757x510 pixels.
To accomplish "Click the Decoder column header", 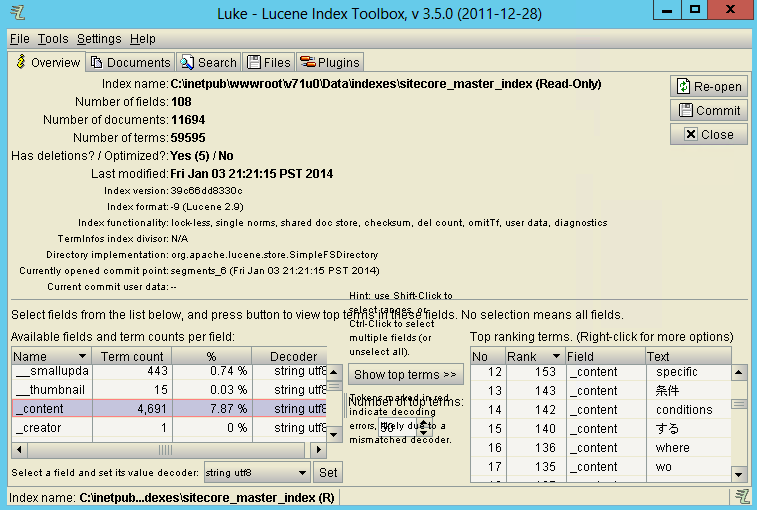I will [290, 356].
